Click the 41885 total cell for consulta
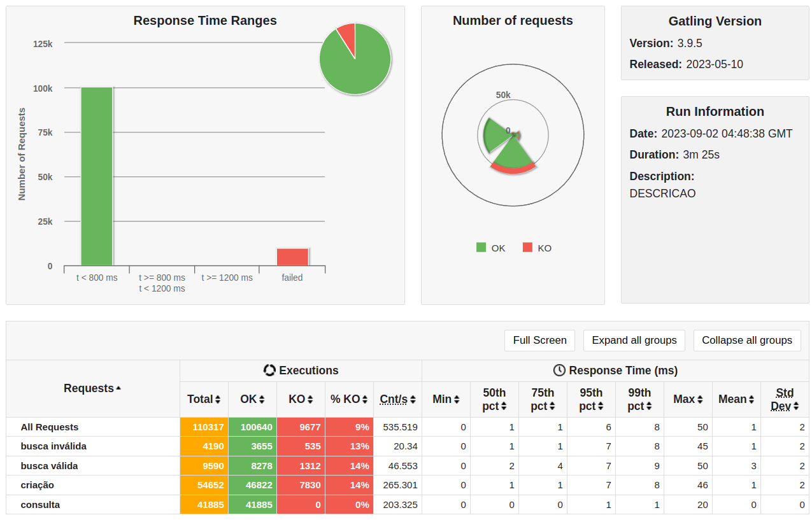 tap(204, 505)
